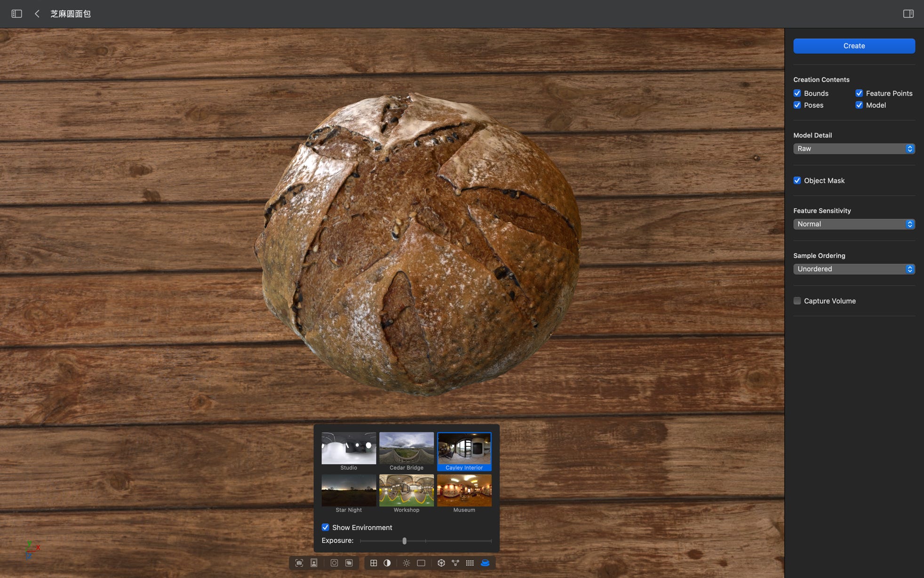Screen dimensions: 924x578
Task: Toggle the dotted grid feature points icon
Action: click(x=470, y=563)
